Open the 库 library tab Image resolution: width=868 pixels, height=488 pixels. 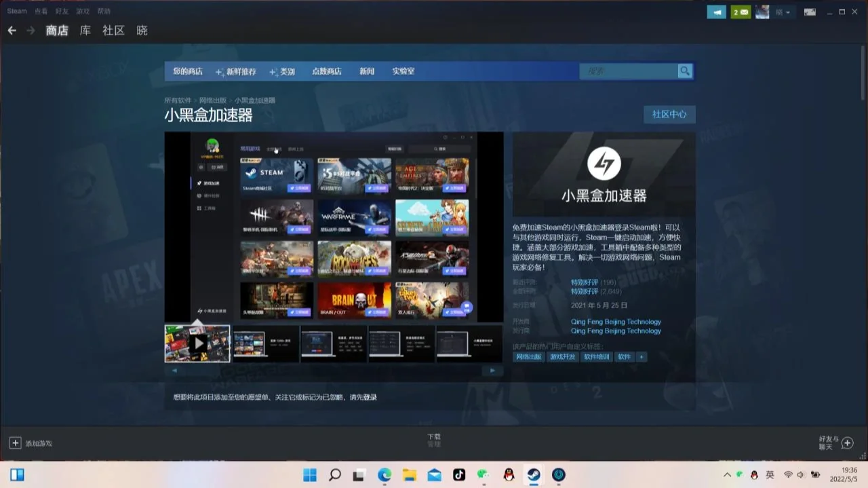(x=85, y=31)
